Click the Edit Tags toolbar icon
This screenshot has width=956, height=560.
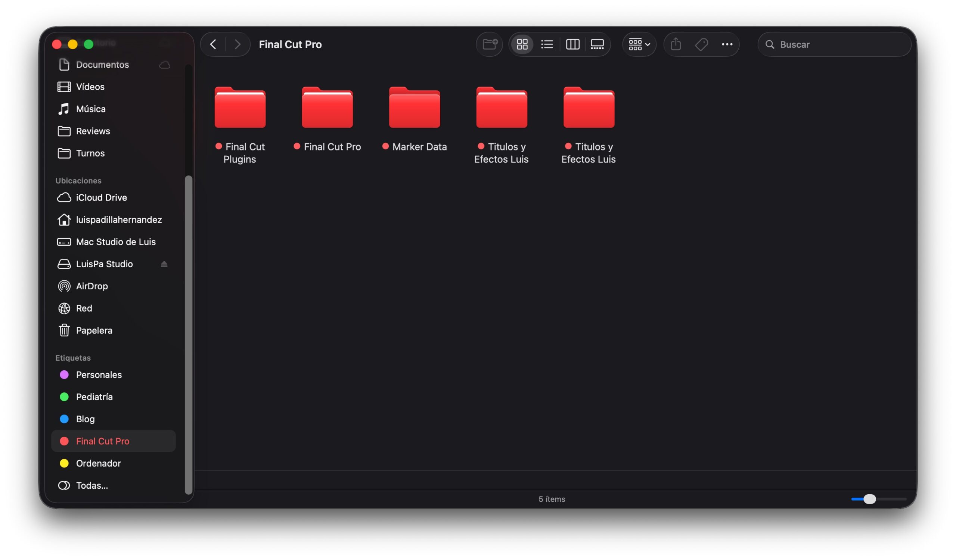(701, 44)
